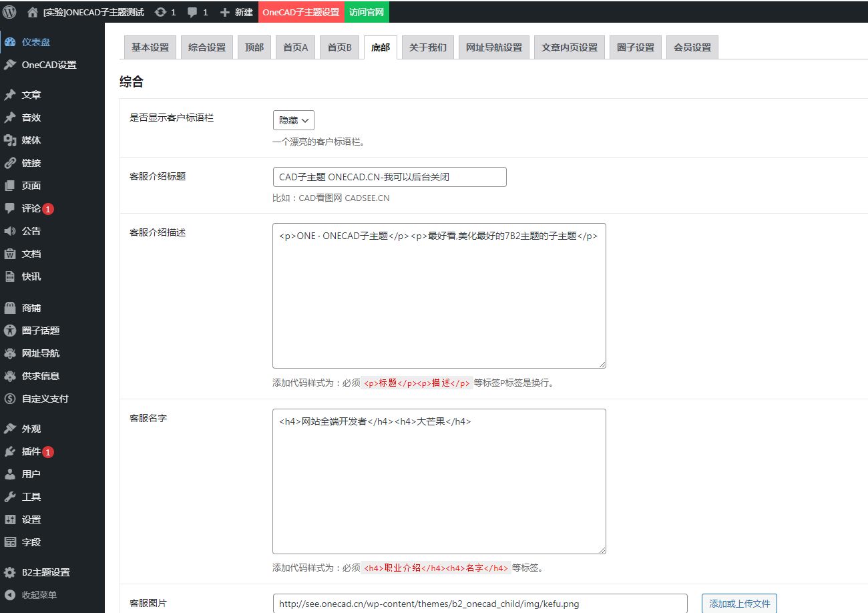Open B2主题设置 gear icon
868x613 pixels.
tap(10, 572)
